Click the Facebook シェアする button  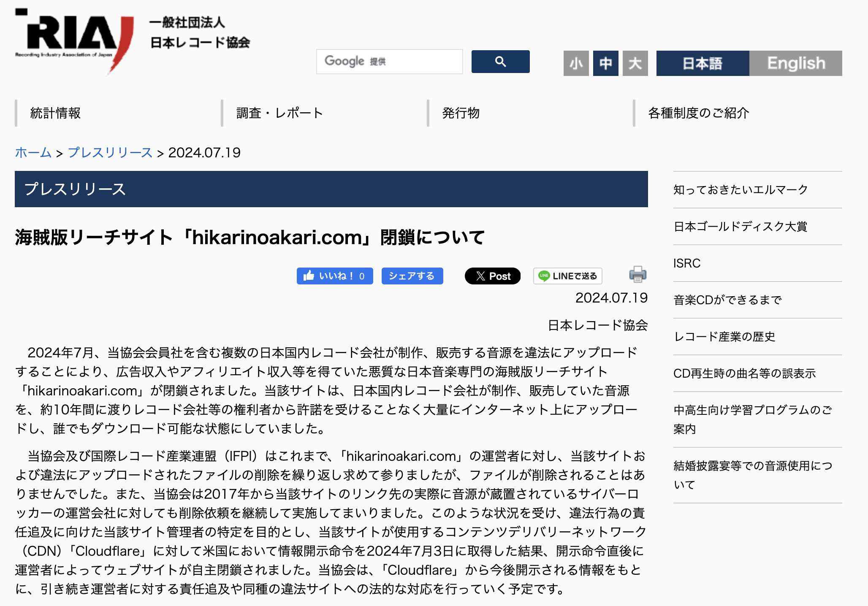412,276
